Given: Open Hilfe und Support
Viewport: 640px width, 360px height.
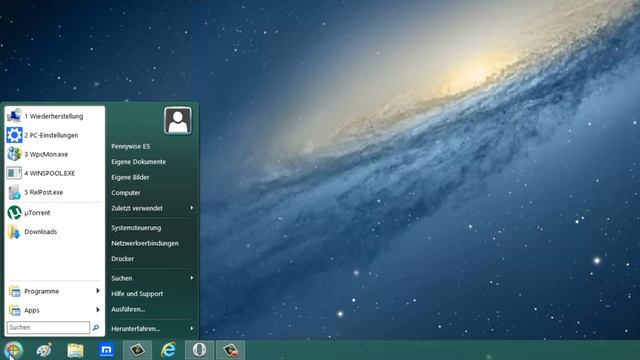Looking at the screenshot, I should click(137, 293).
